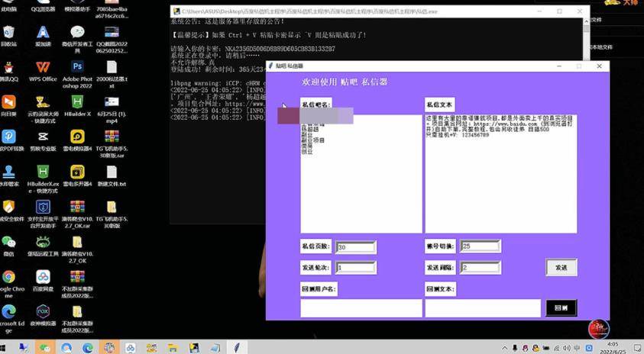Viewport: 644px width, 354px height.
Task: Select the 6月25日 (1).mp4 video file
Action: pos(112,110)
